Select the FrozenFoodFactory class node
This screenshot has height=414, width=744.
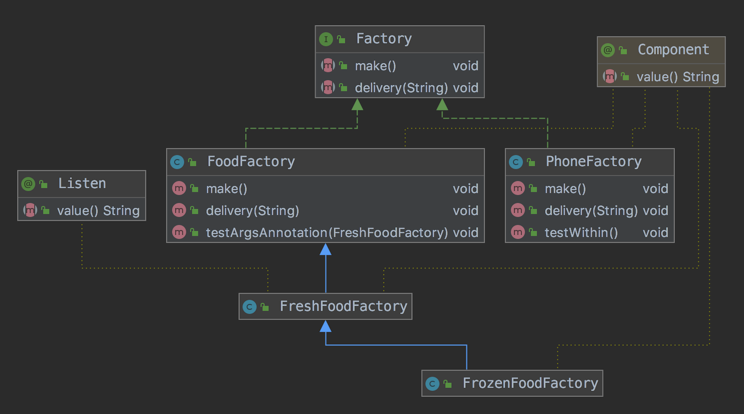(x=529, y=383)
